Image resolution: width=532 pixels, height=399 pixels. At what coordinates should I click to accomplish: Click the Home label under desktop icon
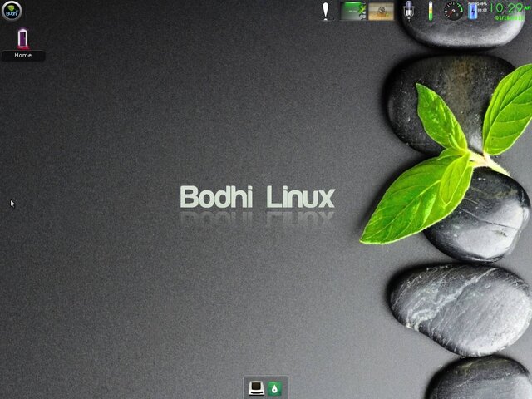pyautogui.click(x=23, y=56)
